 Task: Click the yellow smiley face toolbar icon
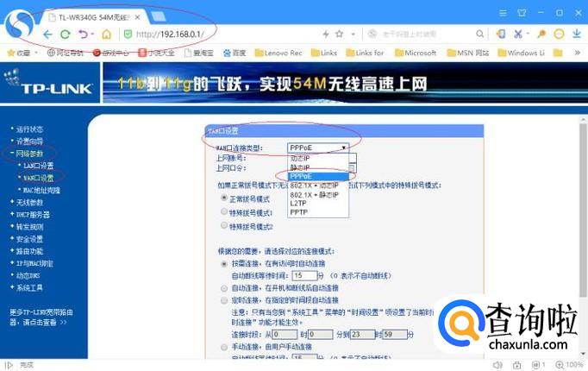[559, 35]
